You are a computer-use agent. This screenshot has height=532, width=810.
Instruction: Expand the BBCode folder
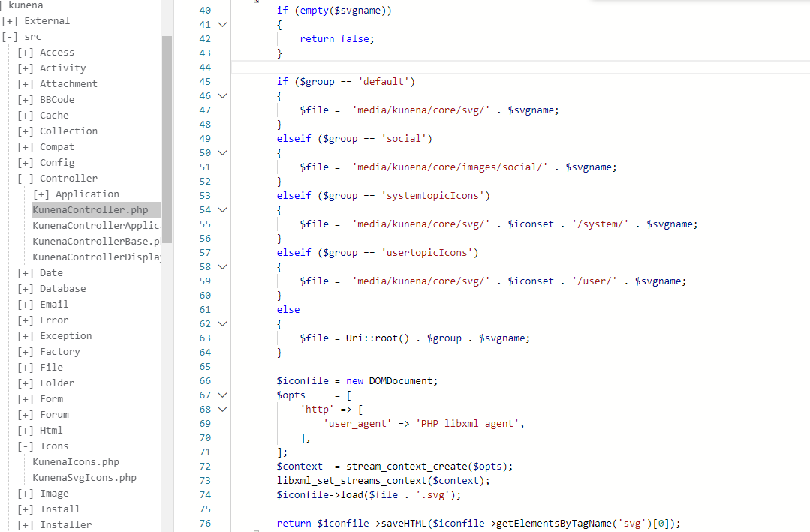26,100
